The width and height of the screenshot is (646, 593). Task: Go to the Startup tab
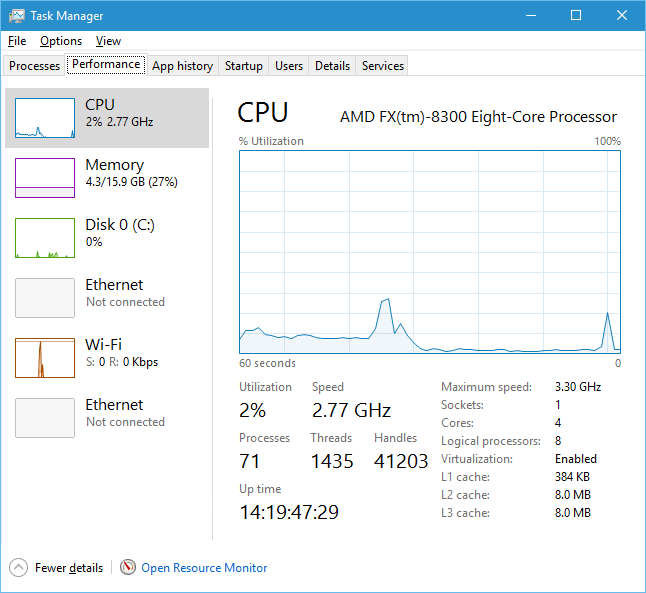244,66
